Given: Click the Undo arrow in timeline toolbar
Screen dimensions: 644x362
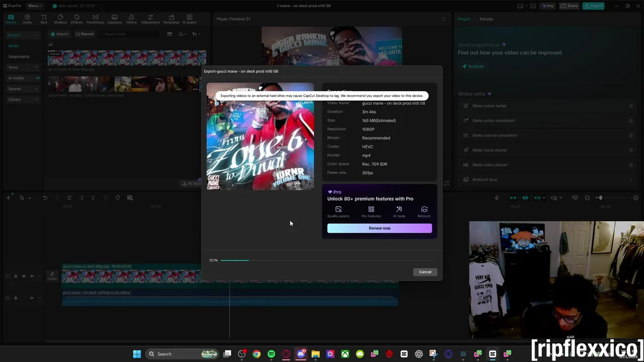Looking at the screenshot, I should tap(45, 198).
